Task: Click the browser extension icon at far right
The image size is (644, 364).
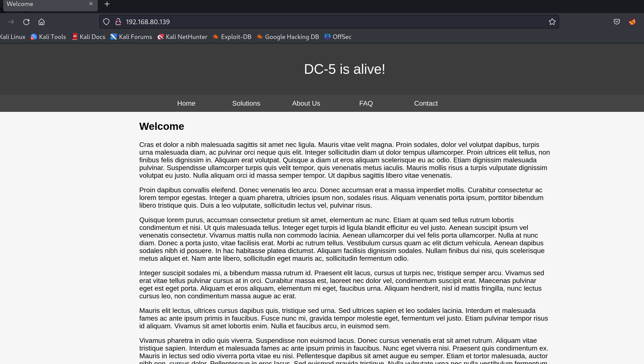Action: click(632, 22)
